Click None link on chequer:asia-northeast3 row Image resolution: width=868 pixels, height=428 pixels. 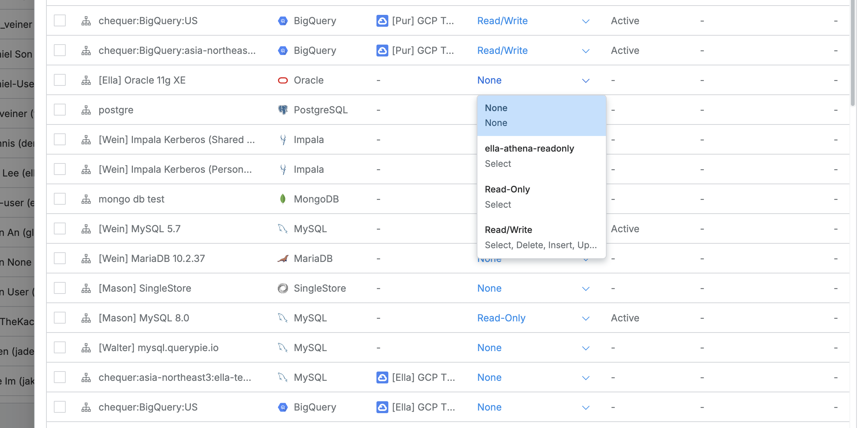(x=489, y=377)
